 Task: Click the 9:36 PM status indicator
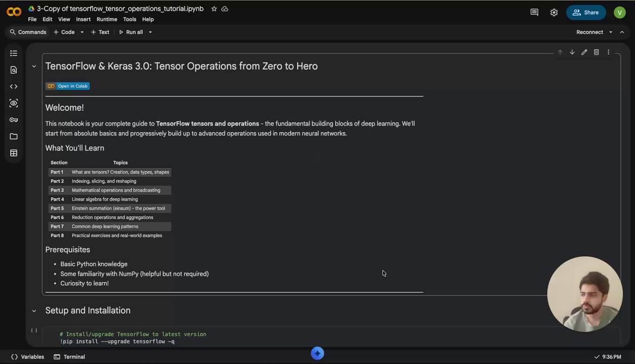608,357
